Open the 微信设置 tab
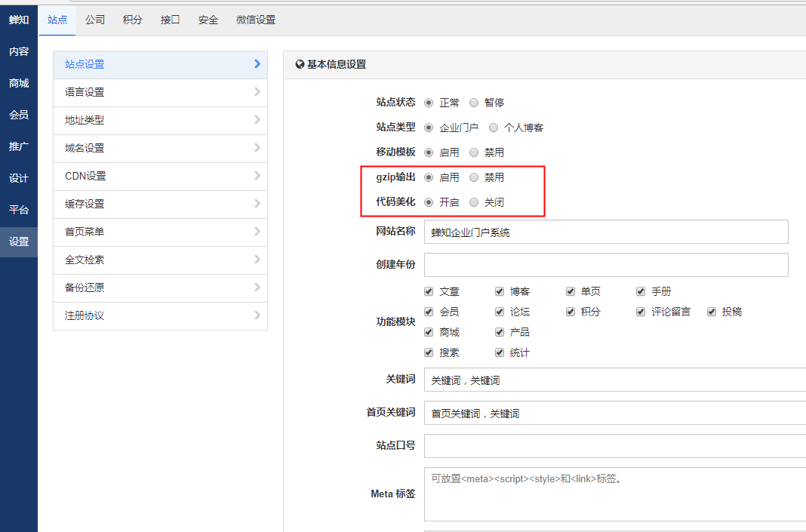 point(256,20)
